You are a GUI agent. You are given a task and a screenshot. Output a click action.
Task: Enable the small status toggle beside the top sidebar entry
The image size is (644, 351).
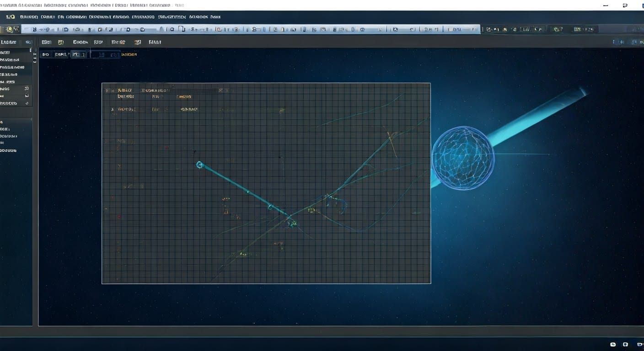[30, 49]
